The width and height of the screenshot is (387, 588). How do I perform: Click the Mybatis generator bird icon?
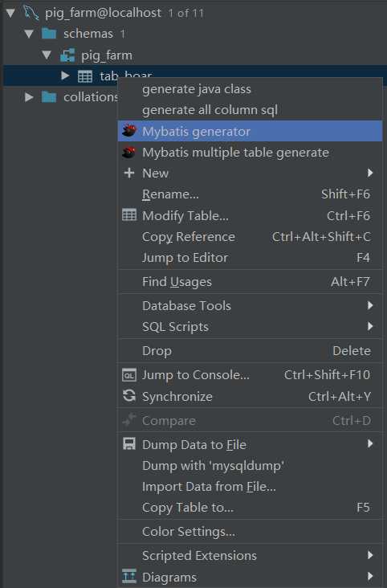pyautogui.click(x=129, y=131)
